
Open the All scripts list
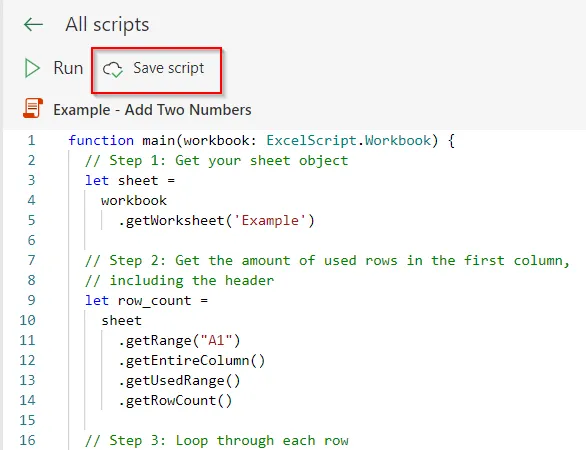(x=107, y=25)
